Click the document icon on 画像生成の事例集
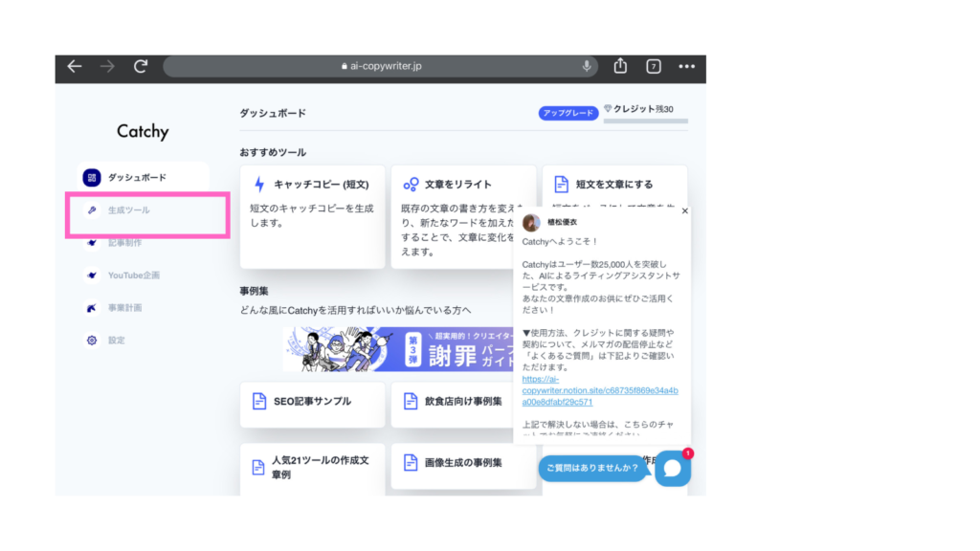This screenshot has width=980, height=551. click(411, 463)
